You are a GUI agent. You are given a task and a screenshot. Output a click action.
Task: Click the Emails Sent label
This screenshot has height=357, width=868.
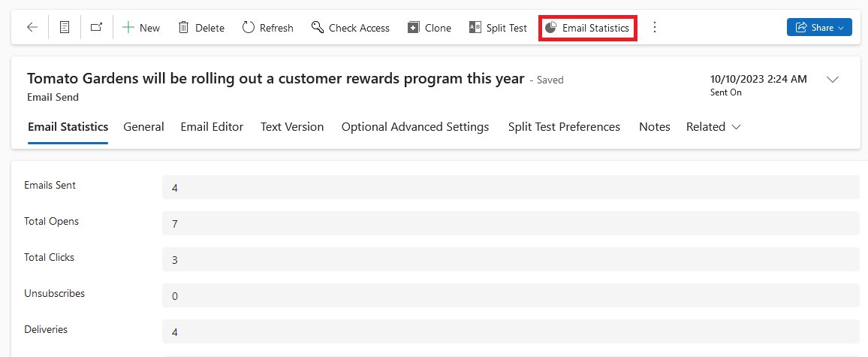tap(50, 185)
